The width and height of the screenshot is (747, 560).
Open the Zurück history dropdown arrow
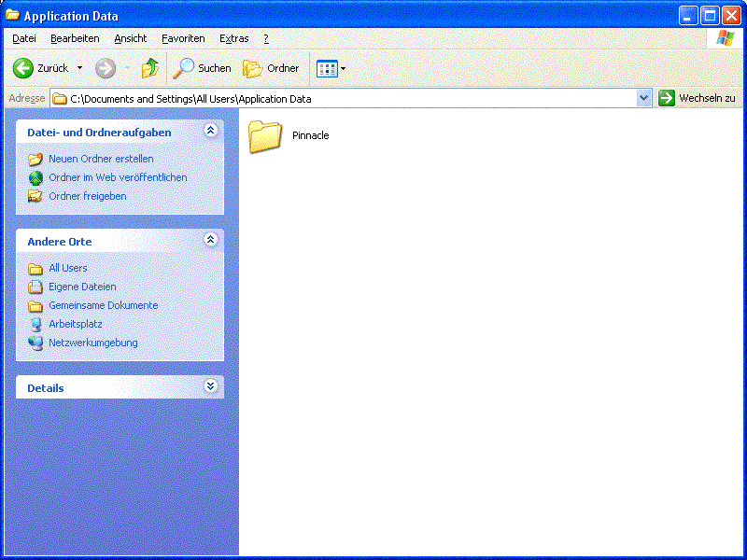click(79, 68)
